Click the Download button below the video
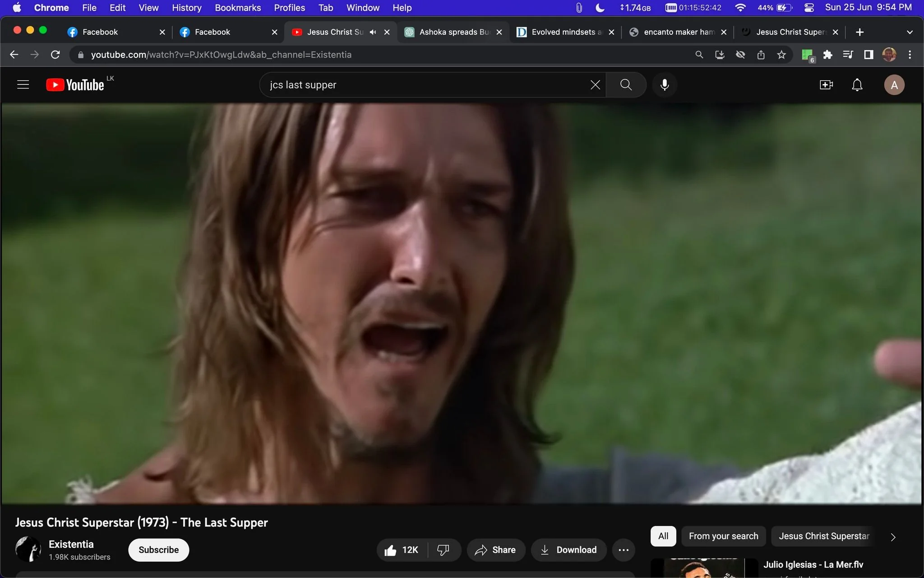 [568, 550]
